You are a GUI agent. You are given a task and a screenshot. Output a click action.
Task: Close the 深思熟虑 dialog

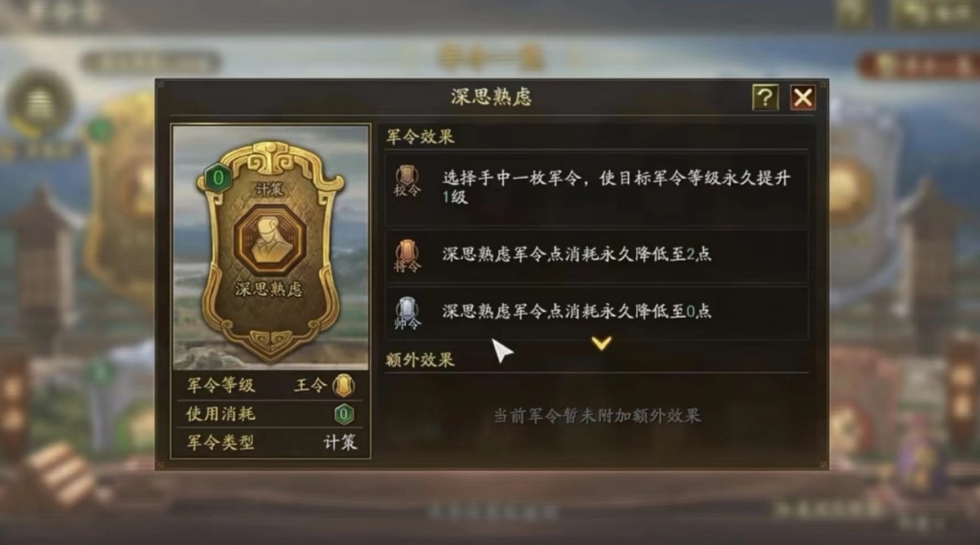tap(803, 98)
